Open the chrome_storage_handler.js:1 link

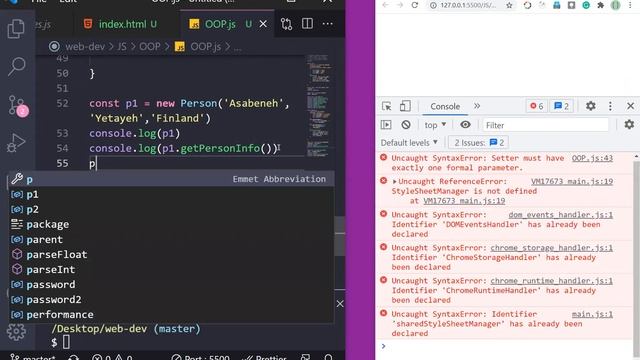[551, 248]
